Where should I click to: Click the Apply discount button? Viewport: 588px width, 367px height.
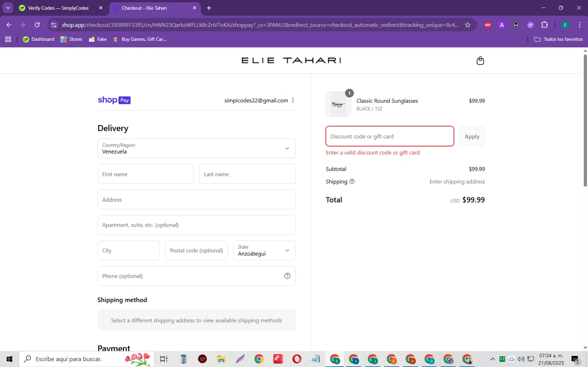click(x=472, y=136)
